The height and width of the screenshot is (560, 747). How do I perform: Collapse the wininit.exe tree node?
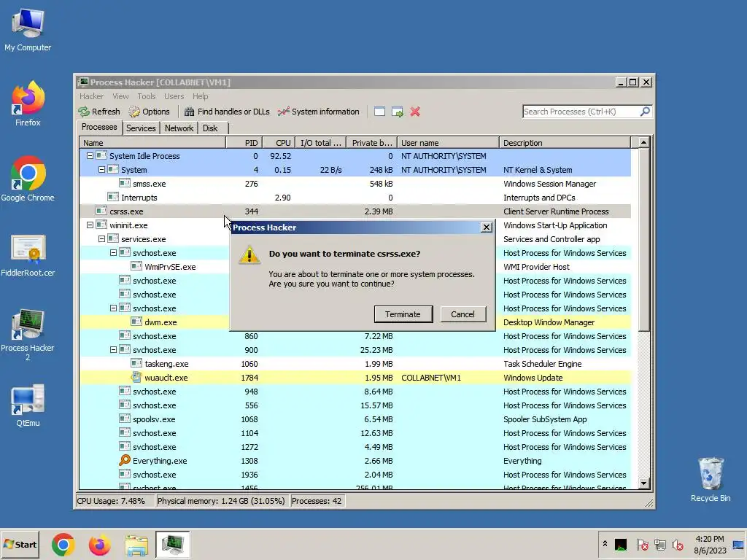(90, 225)
